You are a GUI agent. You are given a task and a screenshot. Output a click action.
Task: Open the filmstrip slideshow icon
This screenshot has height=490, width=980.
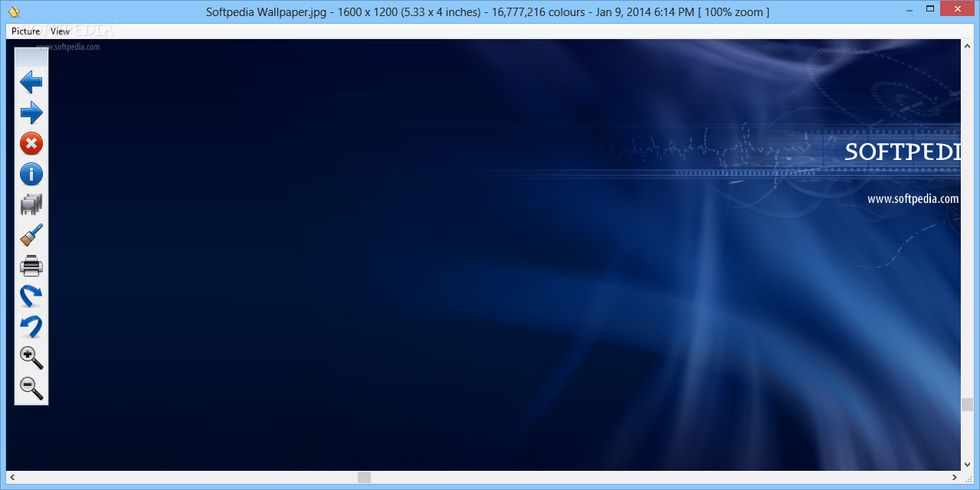click(31, 204)
